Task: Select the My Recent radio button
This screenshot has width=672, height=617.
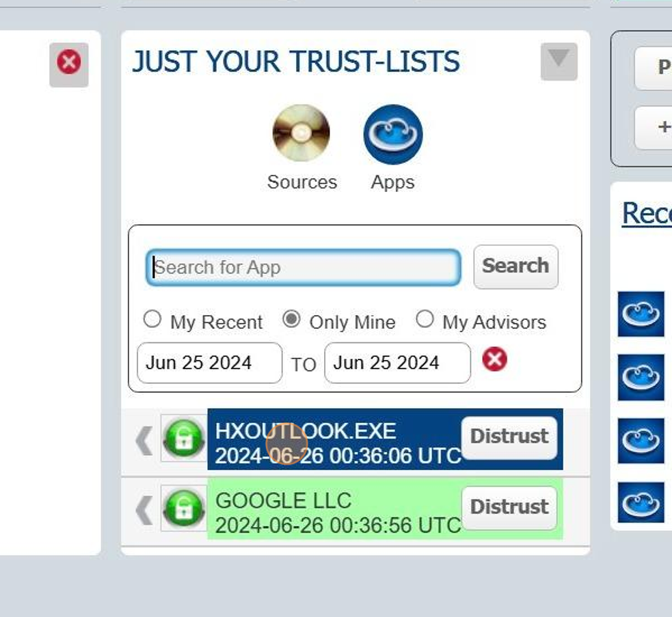Action: [x=152, y=319]
